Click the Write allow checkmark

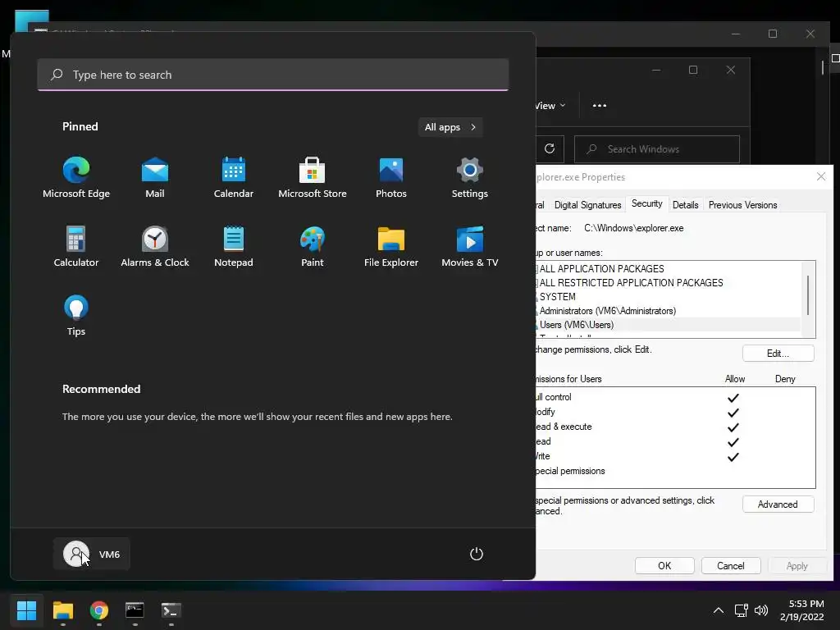[x=733, y=456]
